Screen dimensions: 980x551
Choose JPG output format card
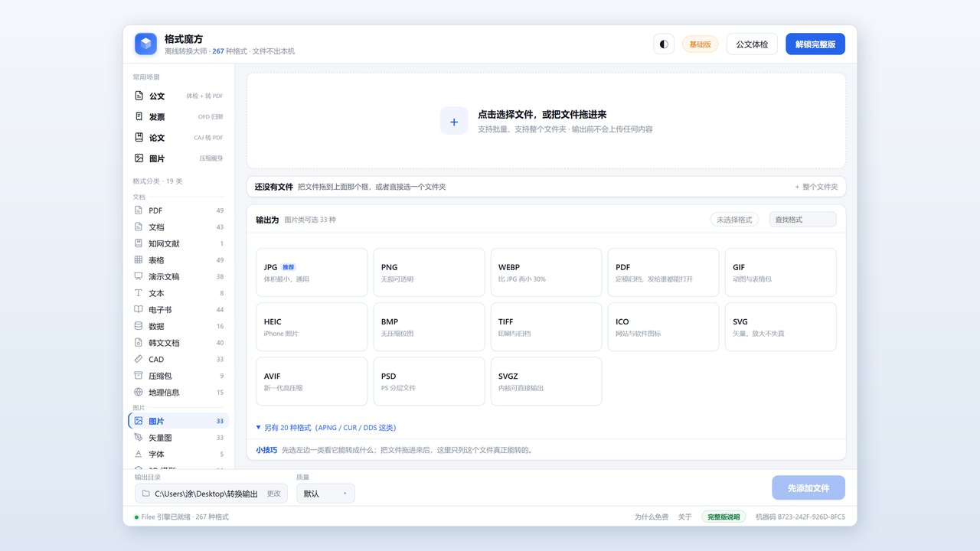click(312, 272)
